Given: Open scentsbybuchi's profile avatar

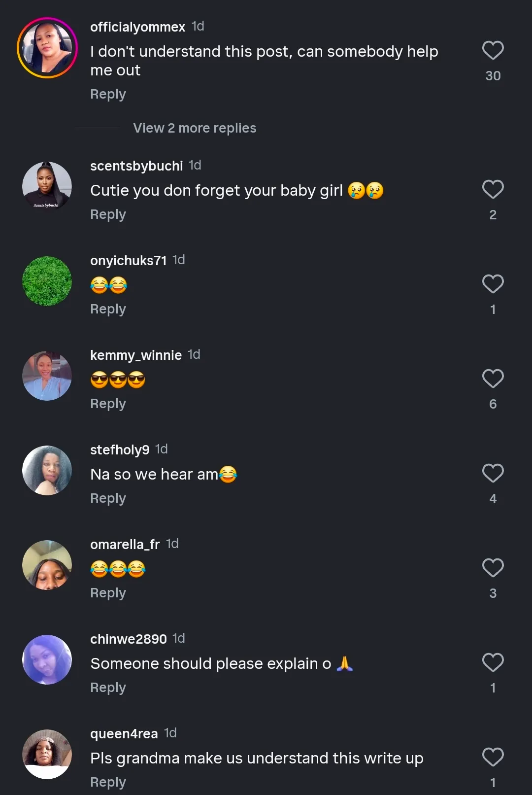Looking at the screenshot, I should [47, 186].
